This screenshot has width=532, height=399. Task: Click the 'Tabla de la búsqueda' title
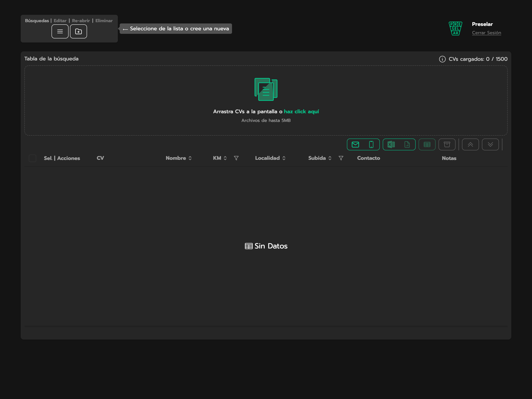52,59
